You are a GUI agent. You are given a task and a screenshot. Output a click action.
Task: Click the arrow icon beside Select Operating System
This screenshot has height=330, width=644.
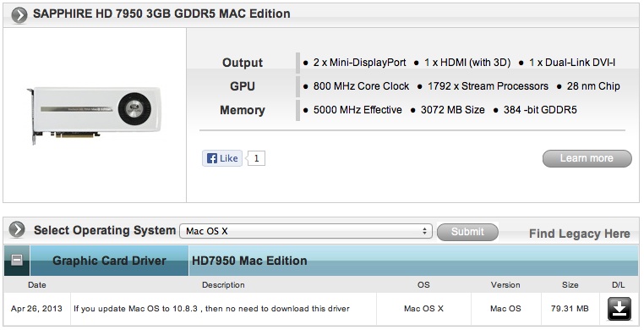point(17,229)
